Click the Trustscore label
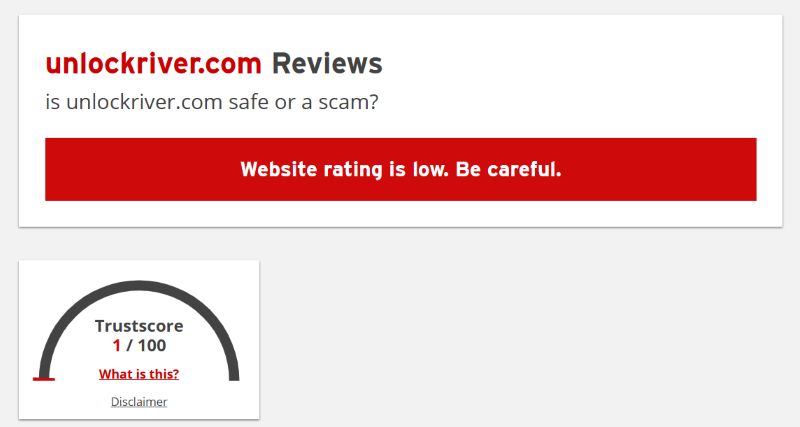The height and width of the screenshot is (427, 800). pos(139,326)
